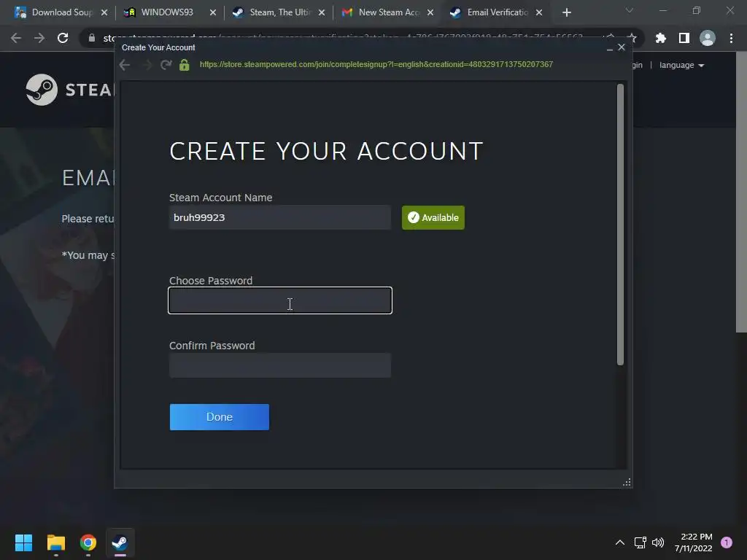Close the WINDOWS93 tab
The width and height of the screenshot is (747, 560).
213,12
